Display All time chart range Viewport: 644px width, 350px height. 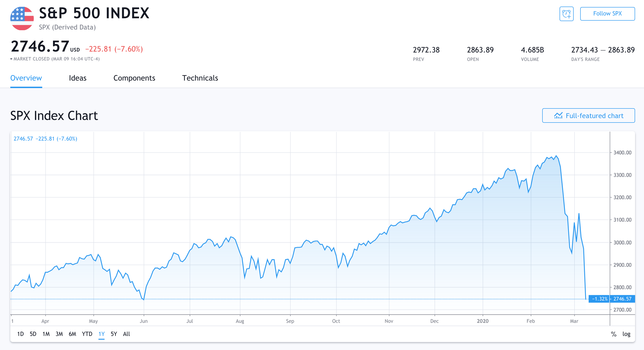click(x=126, y=334)
